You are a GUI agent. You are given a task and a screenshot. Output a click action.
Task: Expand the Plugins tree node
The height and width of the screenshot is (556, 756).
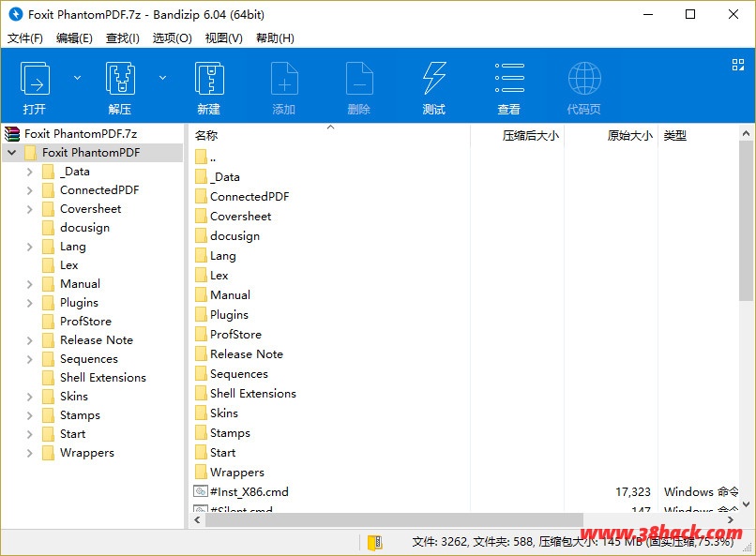[x=30, y=303]
